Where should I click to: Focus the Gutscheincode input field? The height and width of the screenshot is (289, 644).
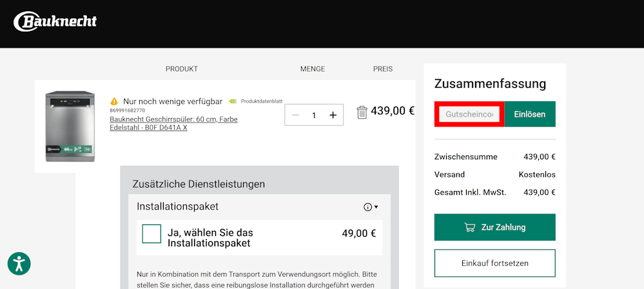[469, 114]
